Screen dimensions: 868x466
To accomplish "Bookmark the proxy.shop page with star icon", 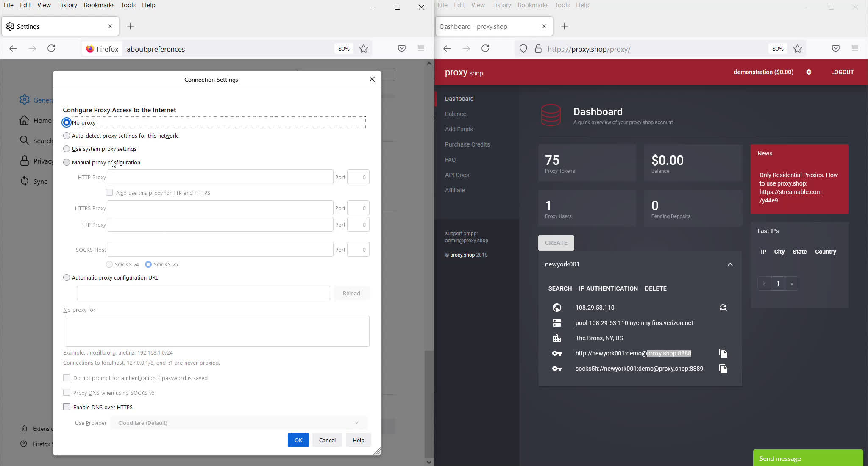I will 798,49.
